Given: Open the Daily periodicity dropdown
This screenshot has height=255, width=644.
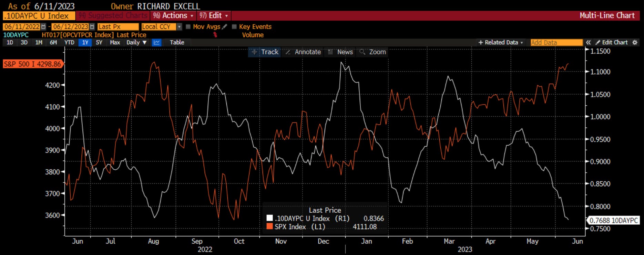Looking at the screenshot, I should pos(137,42).
